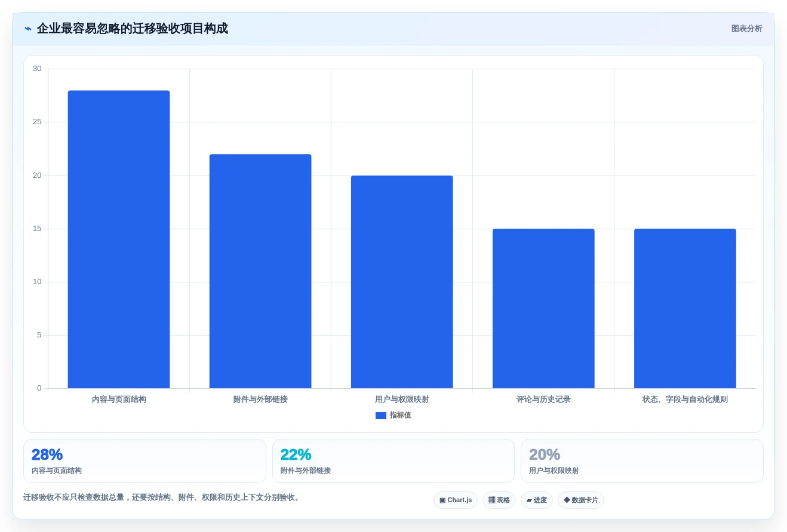
Task: Click the y-axis value 25
Action: (x=37, y=122)
